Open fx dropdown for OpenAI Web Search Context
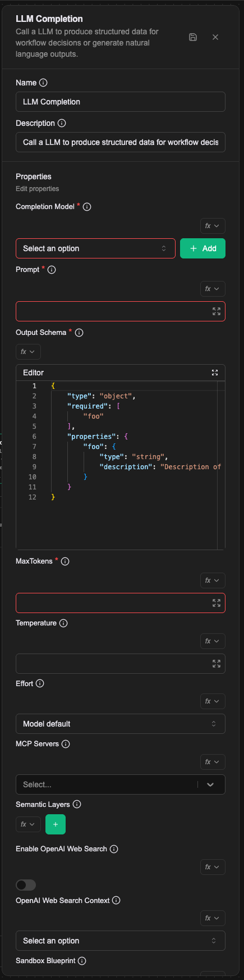This screenshot has width=244, height=980. [213, 918]
